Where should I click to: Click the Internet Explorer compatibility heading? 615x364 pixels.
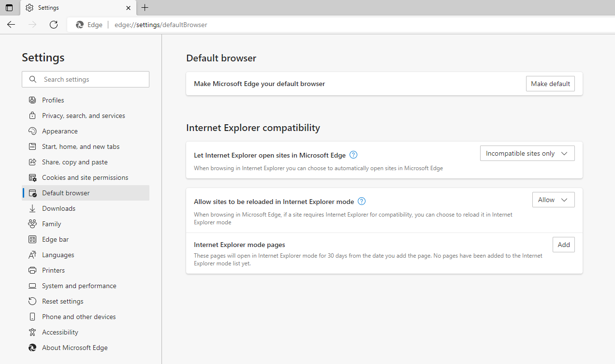click(253, 128)
